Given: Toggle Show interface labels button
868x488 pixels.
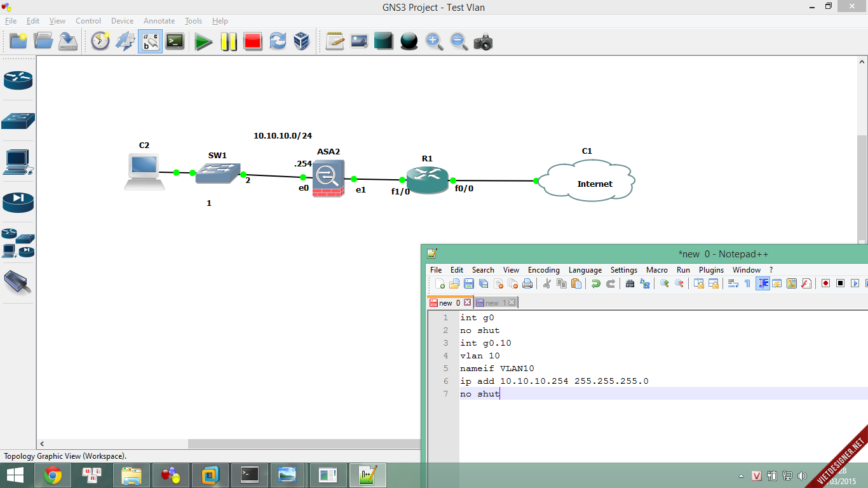Looking at the screenshot, I should tap(150, 42).
